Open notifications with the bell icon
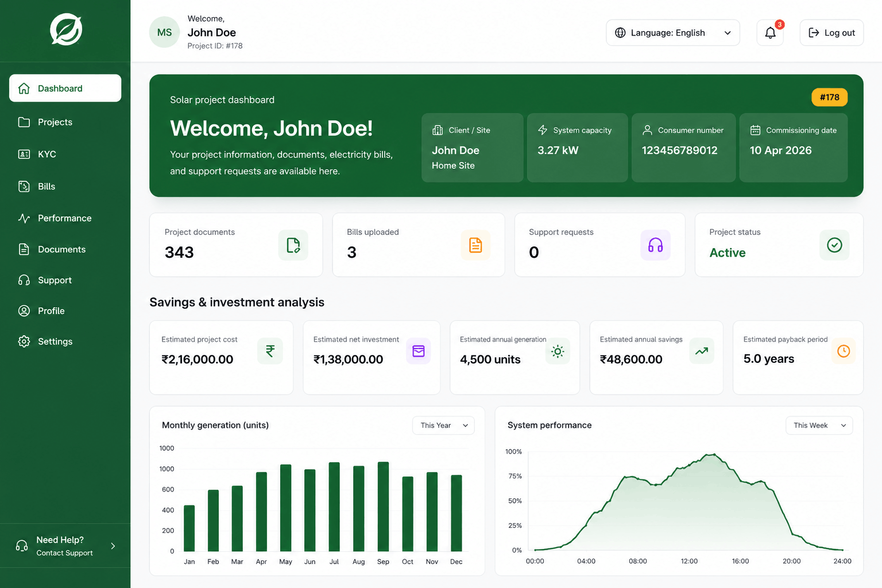 (771, 33)
